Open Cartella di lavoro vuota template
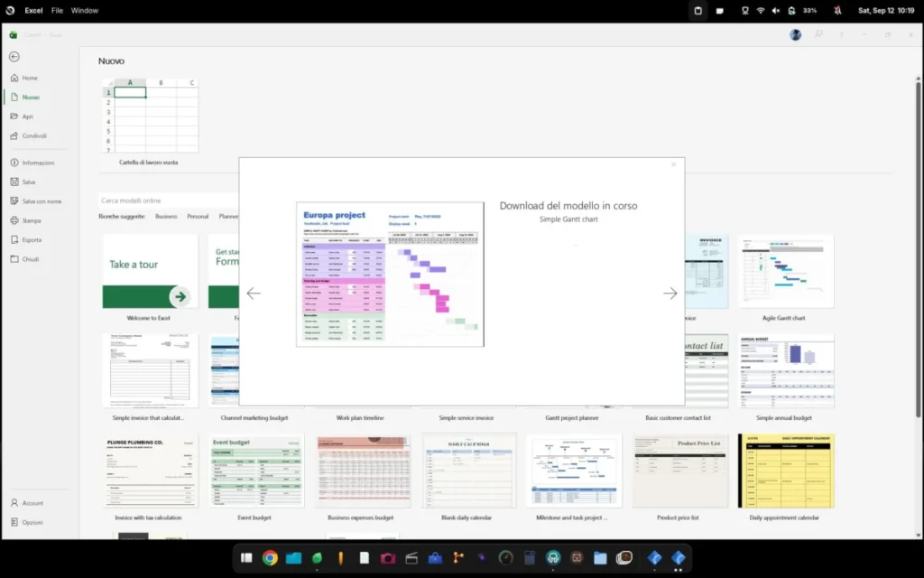 click(x=150, y=122)
